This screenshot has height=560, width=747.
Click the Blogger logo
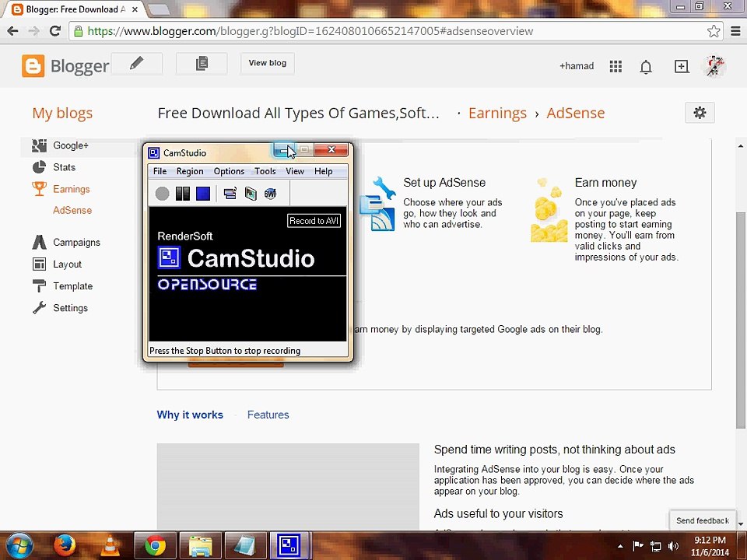65,66
